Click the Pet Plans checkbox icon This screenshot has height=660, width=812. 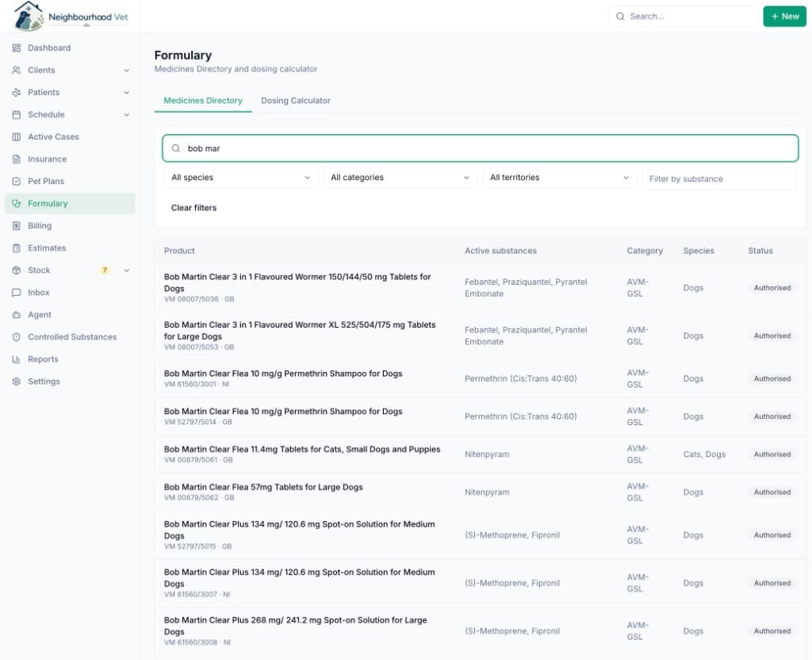click(x=17, y=182)
